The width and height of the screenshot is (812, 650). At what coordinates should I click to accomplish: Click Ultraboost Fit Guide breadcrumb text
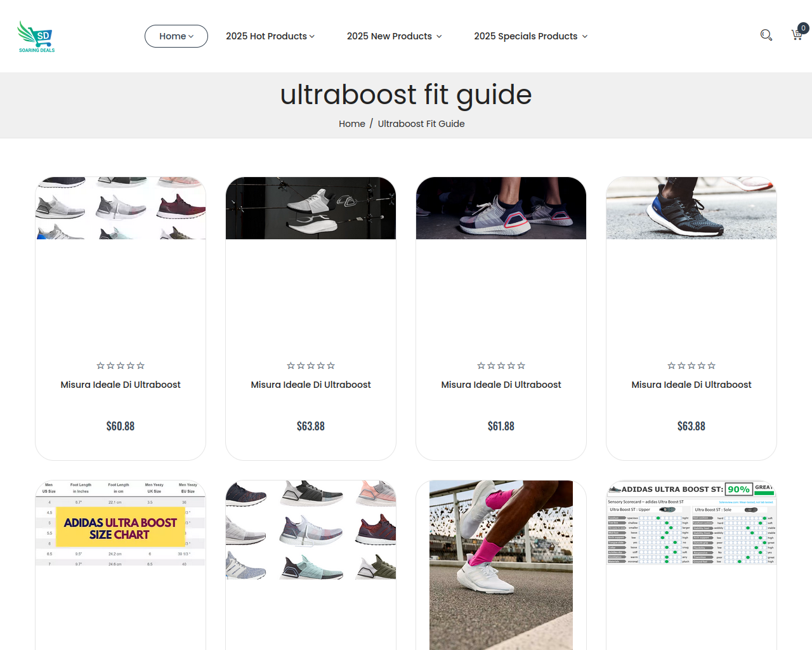pos(421,124)
